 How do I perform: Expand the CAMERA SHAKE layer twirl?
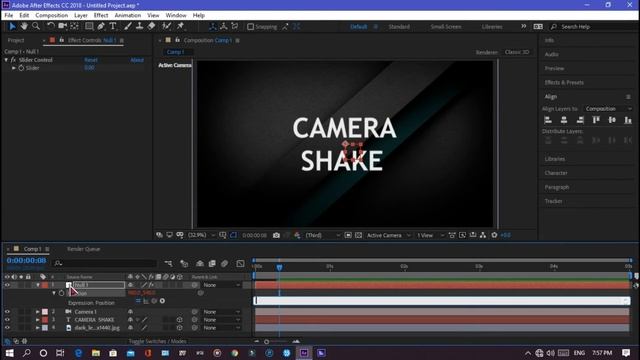(38, 320)
